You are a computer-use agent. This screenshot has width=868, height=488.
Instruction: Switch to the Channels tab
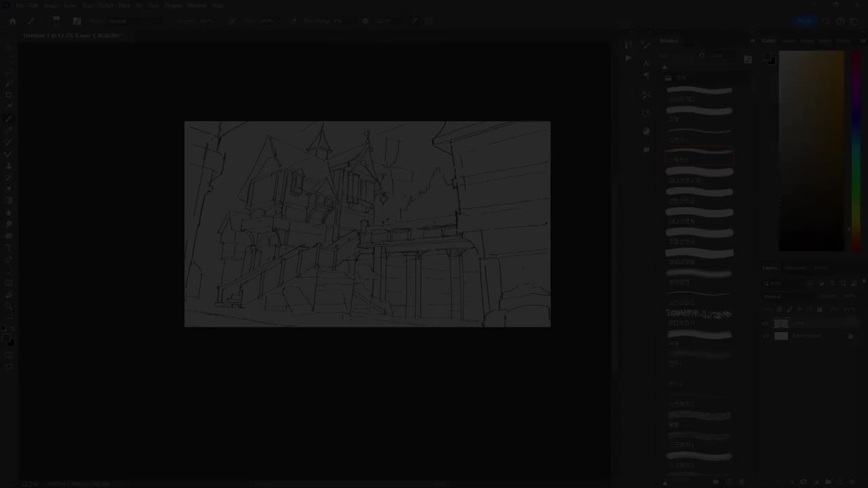[796, 268]
